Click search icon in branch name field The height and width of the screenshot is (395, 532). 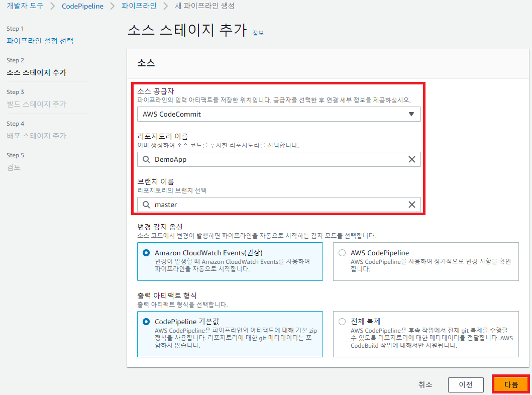pyautogui.click(x=146, y=205)
